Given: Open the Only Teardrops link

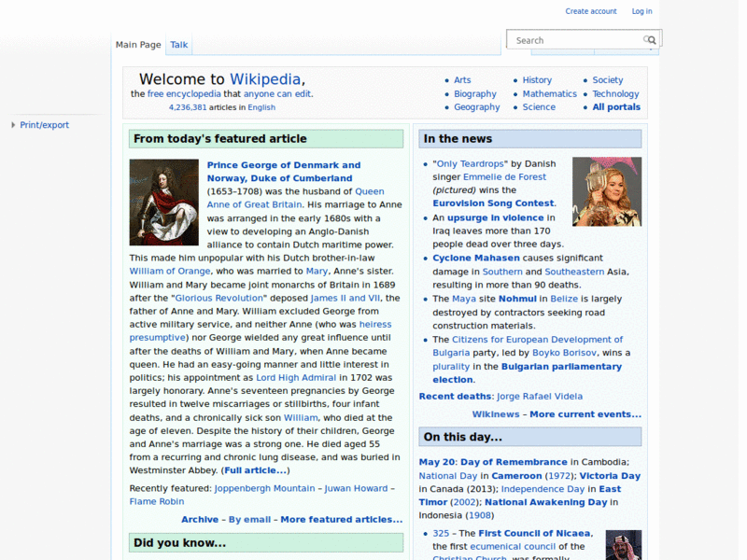Looking at the screenshot, I should pyautogui.click(x=470, y=164).
